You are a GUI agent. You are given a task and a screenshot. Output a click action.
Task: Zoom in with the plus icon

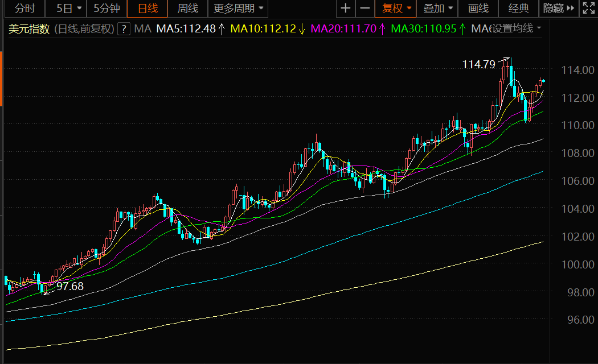(346, 9)
